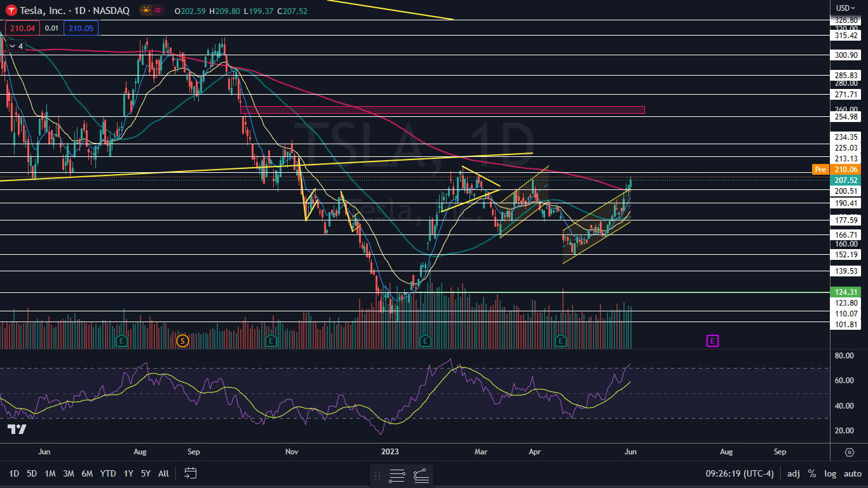
Task: Toggle the auto scale option
Action: pos(853,473)
